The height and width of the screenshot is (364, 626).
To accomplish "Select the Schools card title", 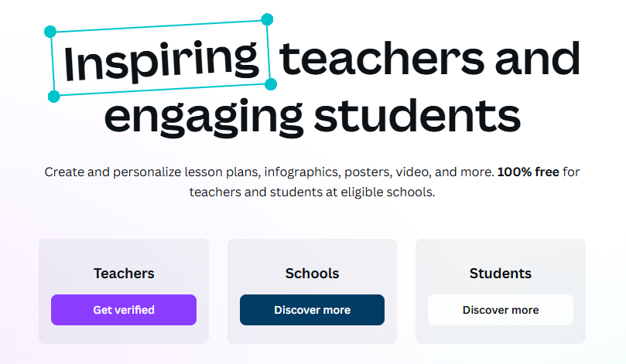I will pyautogui.click(x=312, y=274).
